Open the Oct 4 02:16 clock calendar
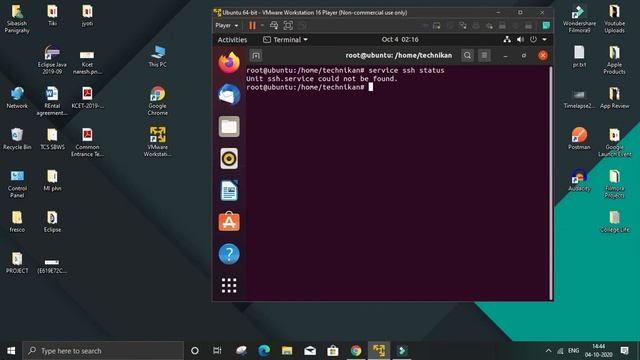The image size is (640, 360). click(x=400, y=40)
